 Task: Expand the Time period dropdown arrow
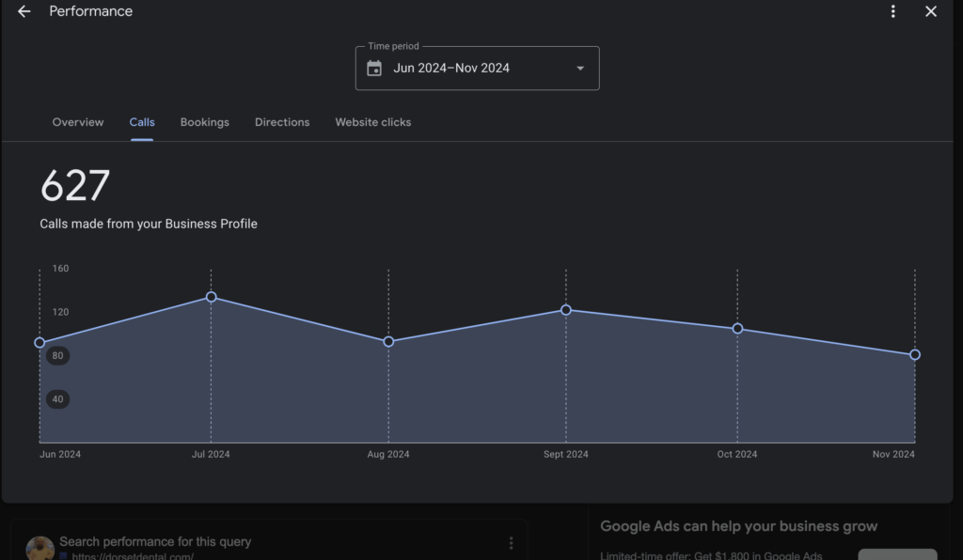pyautogui.click(x=579, y=68)
